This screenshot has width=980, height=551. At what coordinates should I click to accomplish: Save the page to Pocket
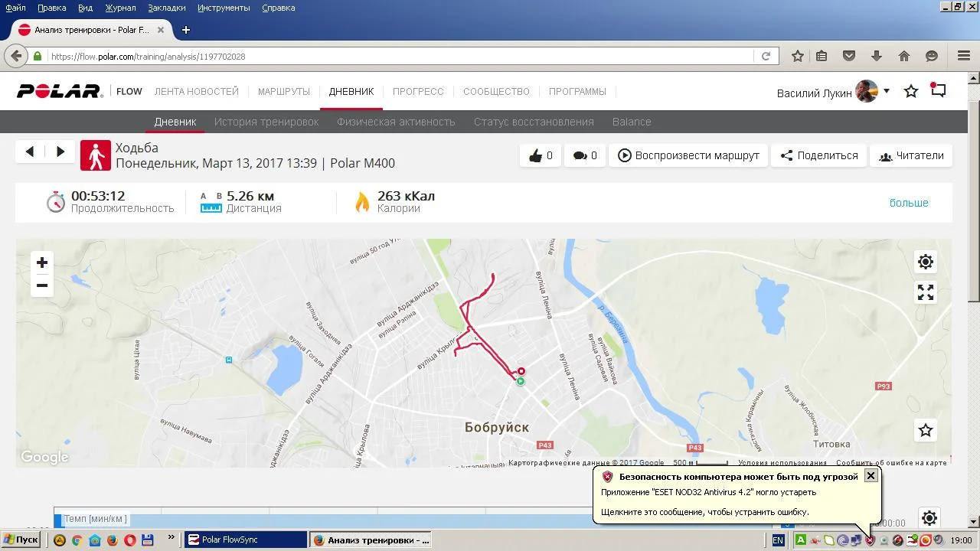(x=849, y=56)
